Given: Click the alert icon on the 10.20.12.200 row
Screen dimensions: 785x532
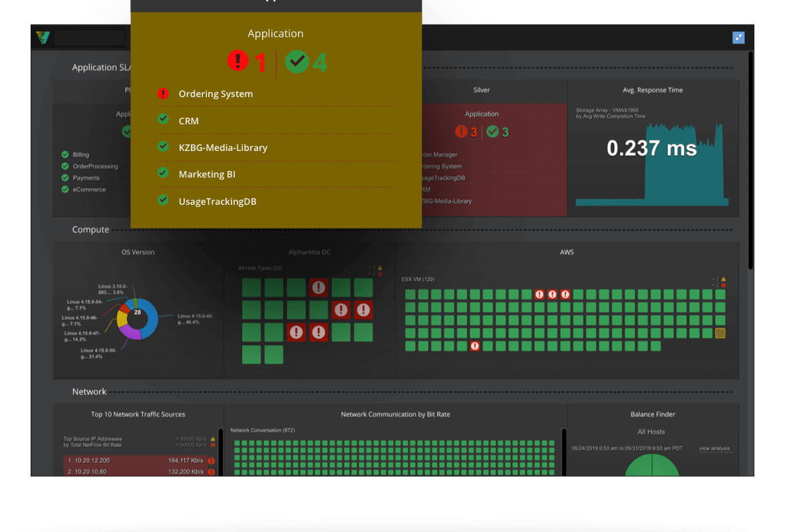Looking at the screenshot, I should 212,460.
